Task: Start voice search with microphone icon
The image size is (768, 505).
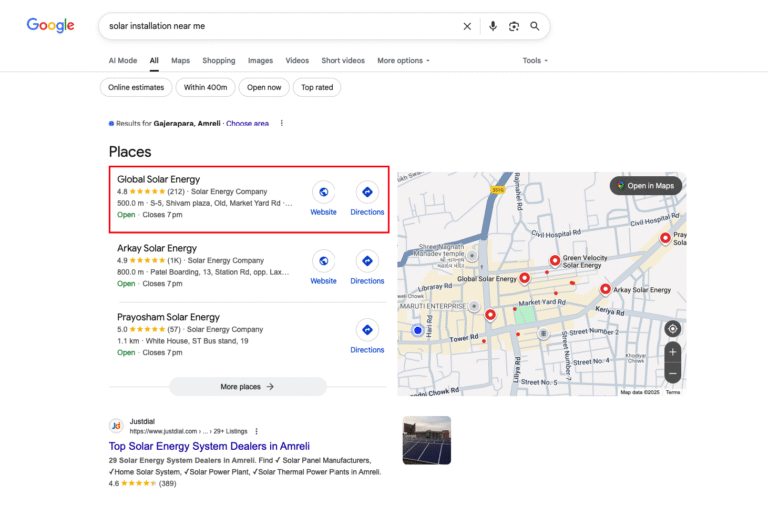Action: pos(493,26)
